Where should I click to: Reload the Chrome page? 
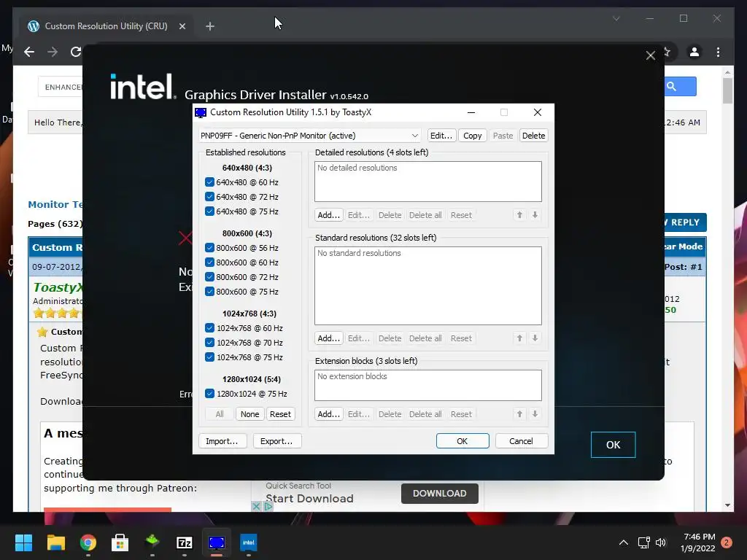pos(76,52)
